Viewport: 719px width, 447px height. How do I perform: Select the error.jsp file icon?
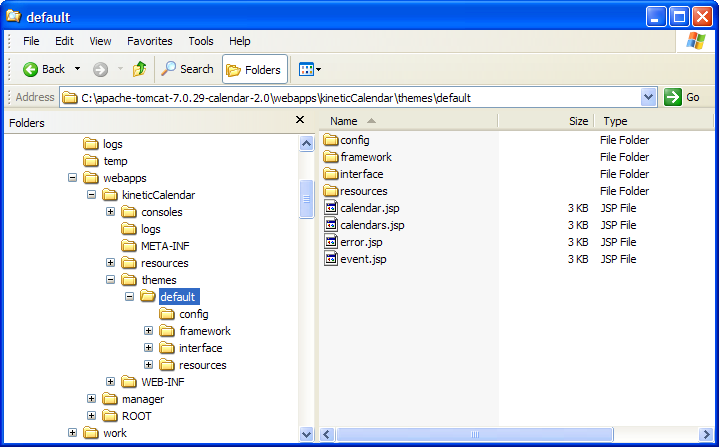coord(331,241)
